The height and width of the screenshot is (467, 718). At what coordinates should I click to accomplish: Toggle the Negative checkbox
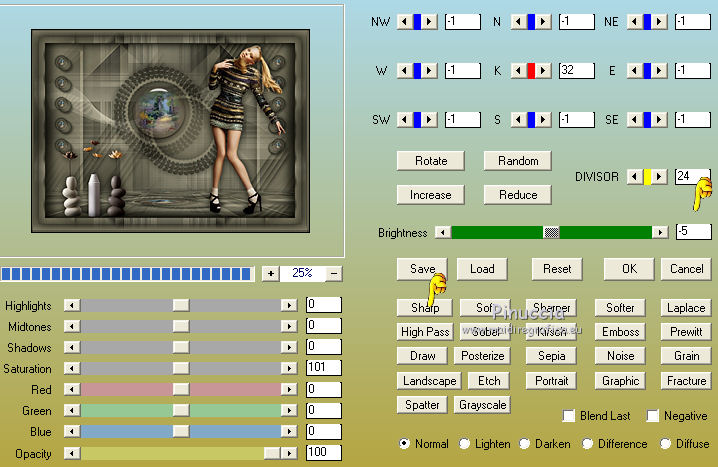click(x=653, y=416)
